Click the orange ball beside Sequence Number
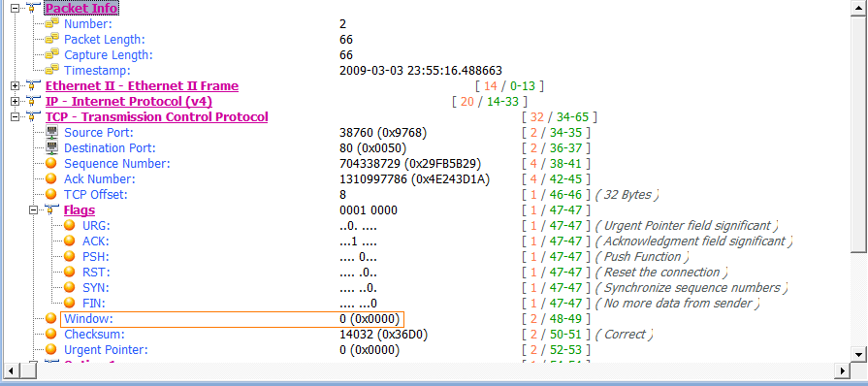 tap(51, 163)
